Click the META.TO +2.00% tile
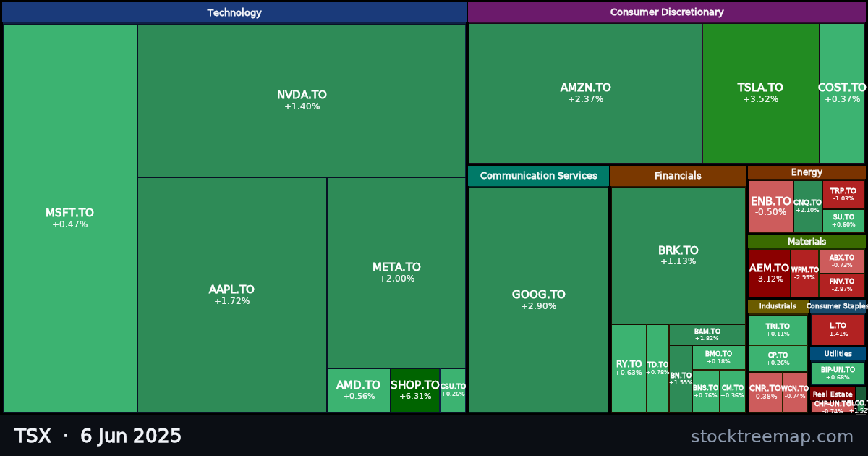The height and width of the screenshot is (456, 868). [x=396, y=273]
